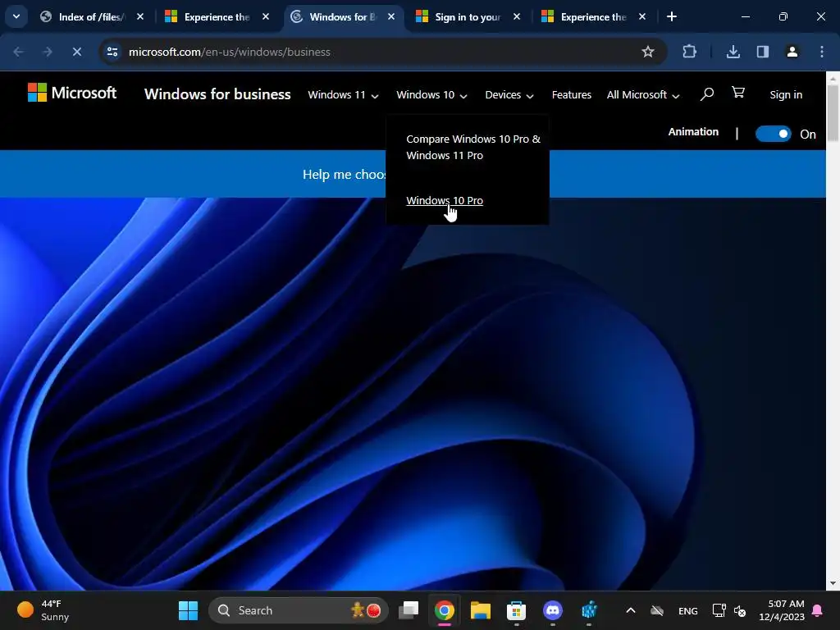Bookmark this page with the star icon
The width and height of the screenshot is (840, 630).
tap(648, 52)
